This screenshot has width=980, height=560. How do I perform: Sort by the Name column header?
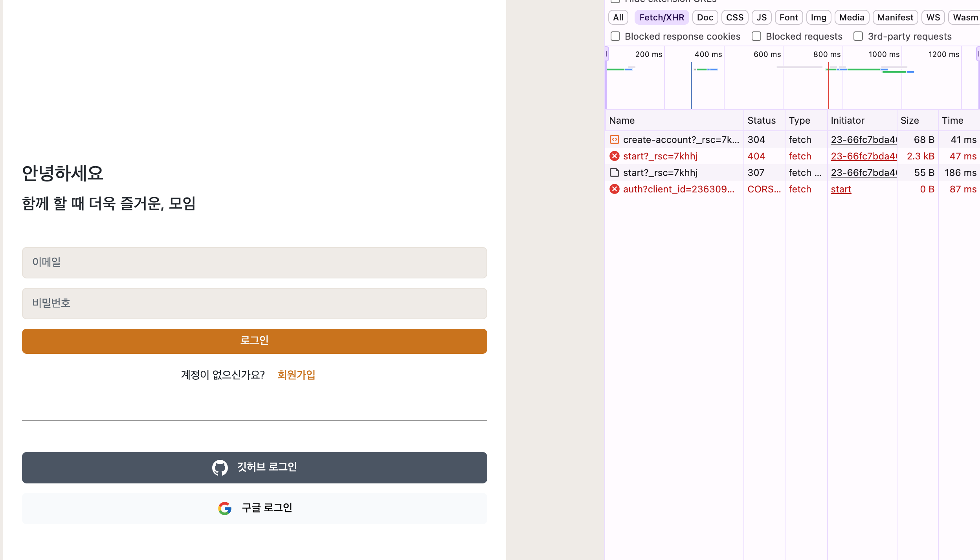[x=674, y=120]
